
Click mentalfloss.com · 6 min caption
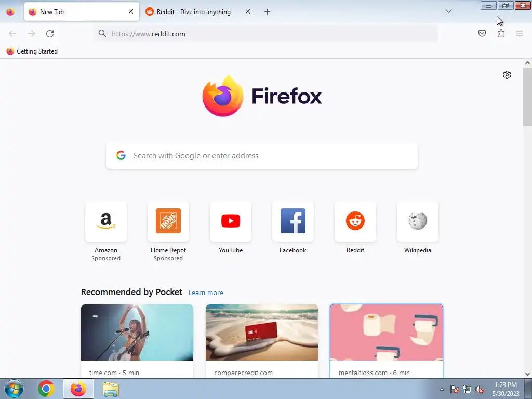coord(374,373)
